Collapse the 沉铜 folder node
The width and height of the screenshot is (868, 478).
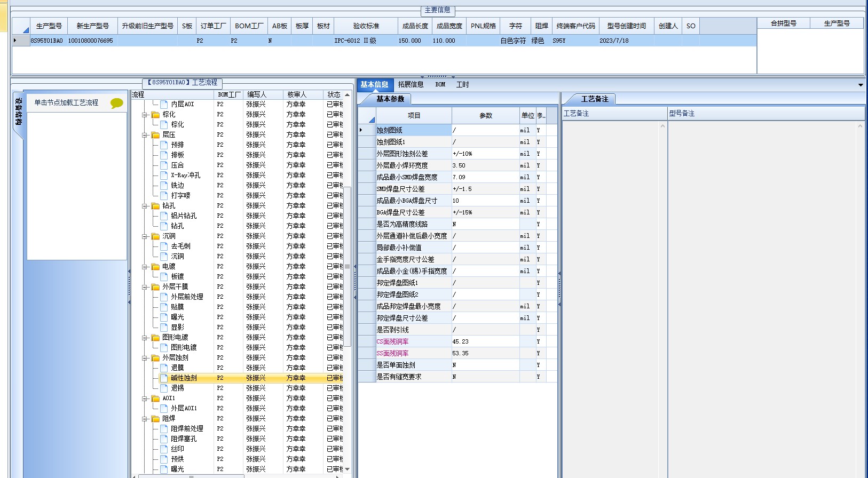coord(145,236)
